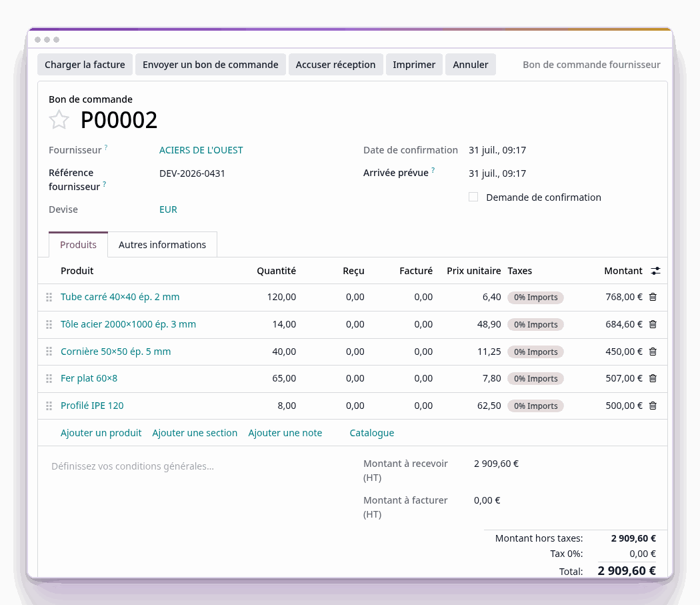The height and width of the screenshot is (605, 700).
Task: Enable Demande de confirmation checkbox
Action: (x=473, y=197)
